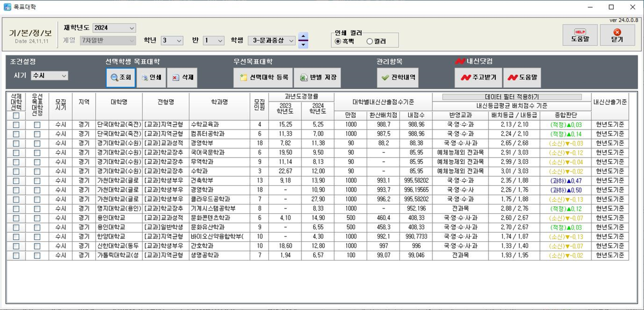Open HELP 도움말 button at top right
The width and height of the screenshot is (644, 310).
point(580,35)
